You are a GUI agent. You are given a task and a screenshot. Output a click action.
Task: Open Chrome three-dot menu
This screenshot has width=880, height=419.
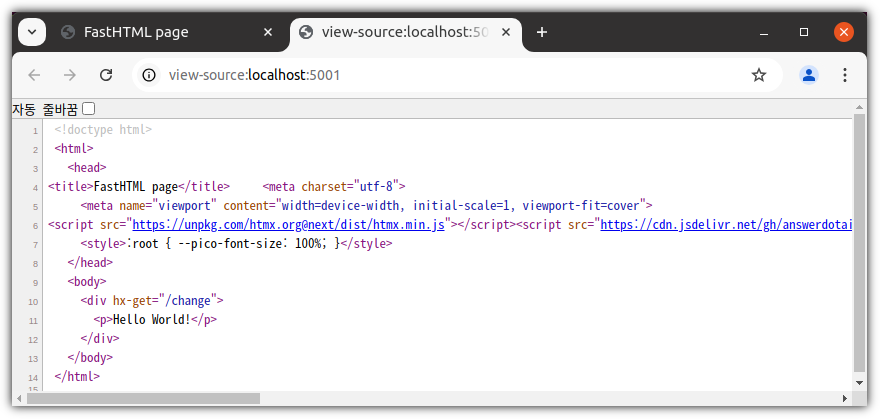pyautogui.click(x=845, y=75)
